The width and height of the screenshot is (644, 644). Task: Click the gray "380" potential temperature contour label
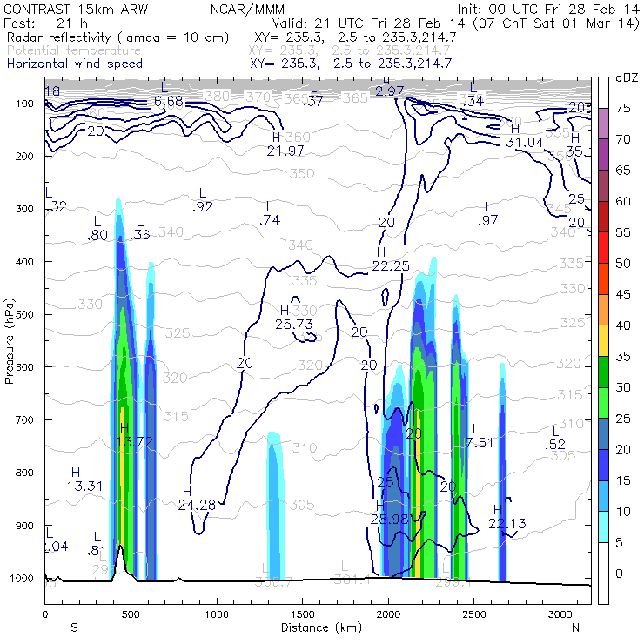218,96
